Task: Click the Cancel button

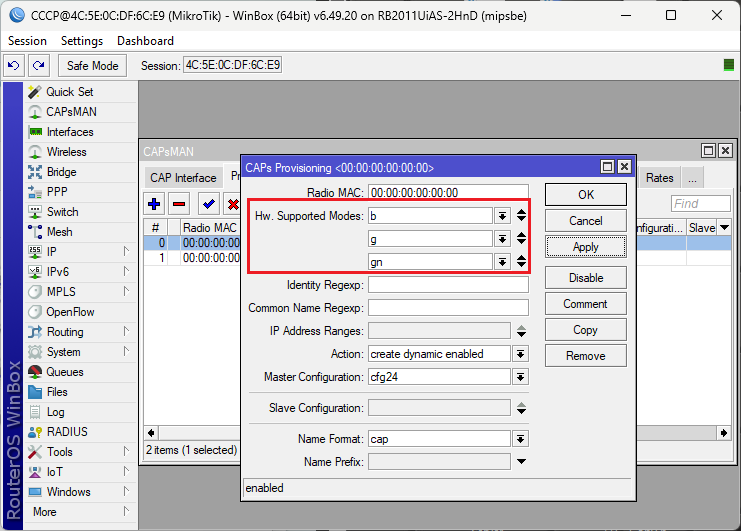Action: click(x=586, y=221)
